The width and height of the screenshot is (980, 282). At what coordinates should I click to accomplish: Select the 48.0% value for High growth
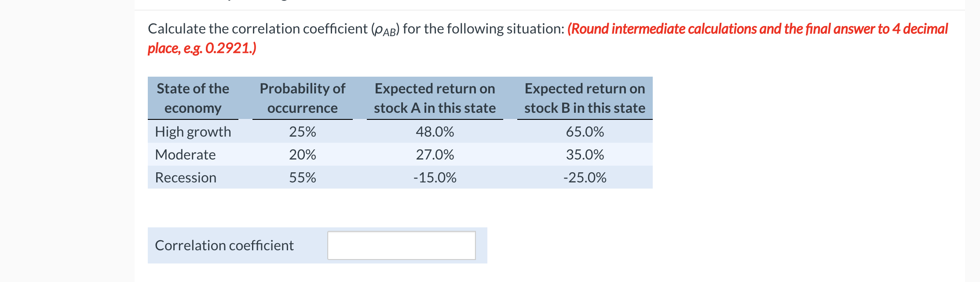pyautogui.click(x=435, y=131)
